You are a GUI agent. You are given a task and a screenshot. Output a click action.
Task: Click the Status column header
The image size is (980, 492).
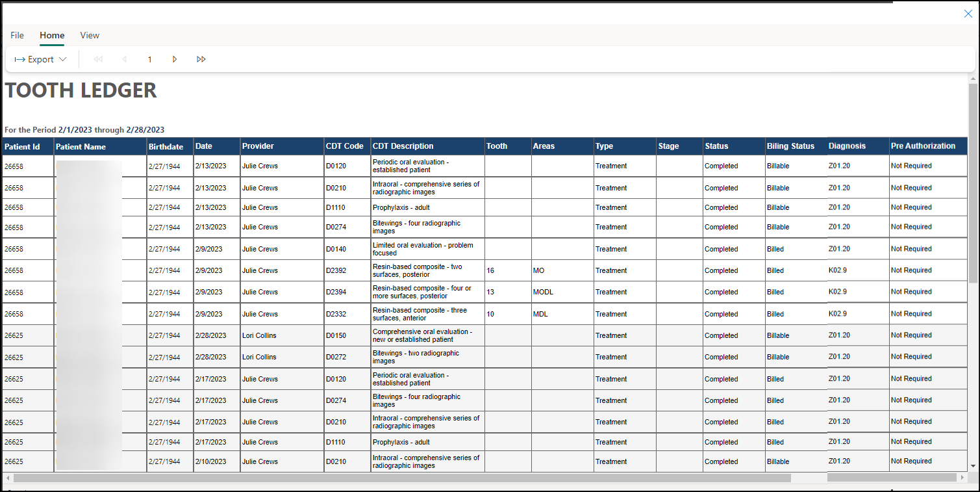(734, 146)
